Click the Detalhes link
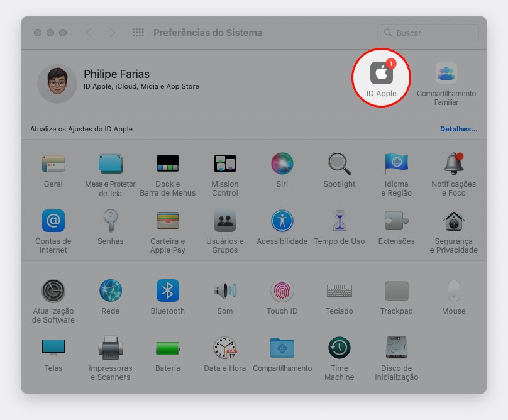Screen dimensions: 508x420 [x=458, y=130]
